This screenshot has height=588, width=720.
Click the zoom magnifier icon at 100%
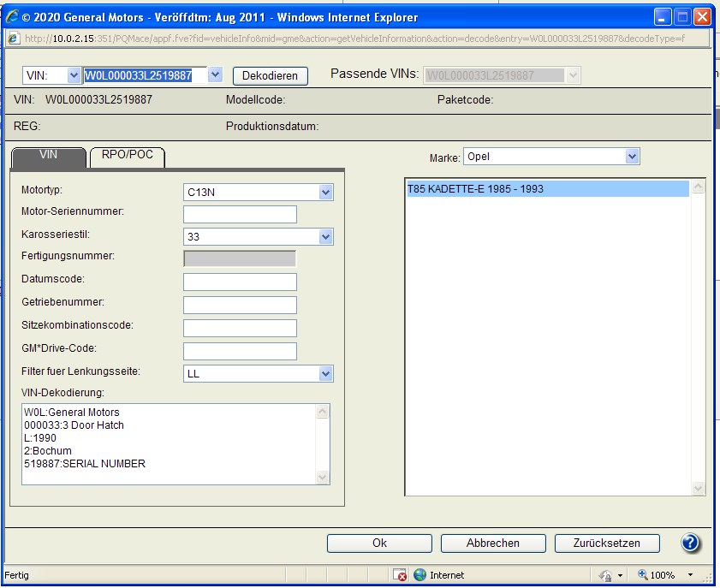click(x=644, y=575)
